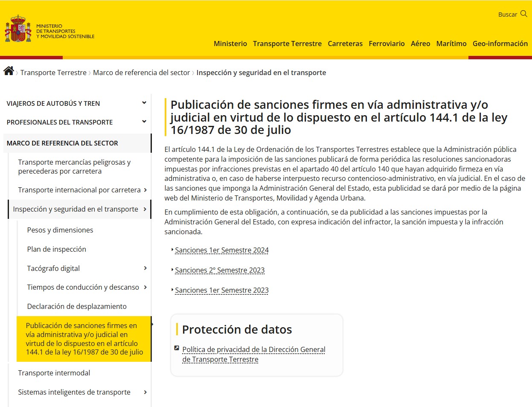The width and height of the screenshot is (532, 407).
Task: Click the page title Publicación de sanciones firmes
Action: point(339,117)
